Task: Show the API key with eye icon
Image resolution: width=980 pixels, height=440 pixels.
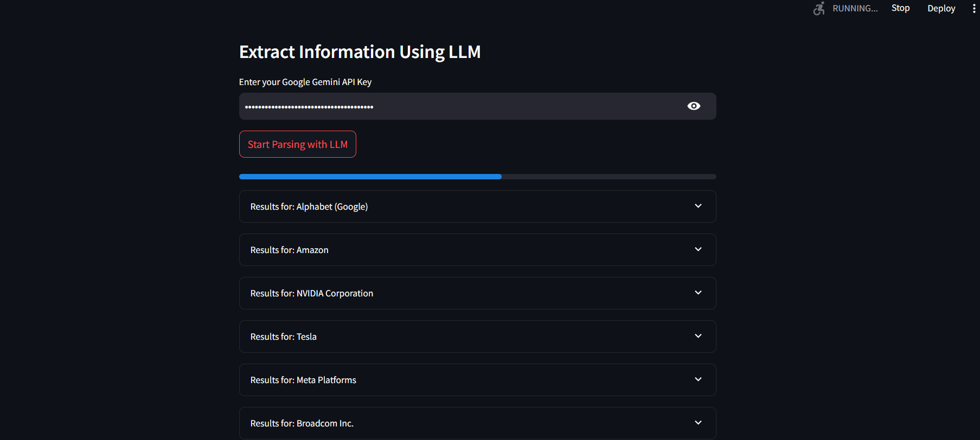Action: coord(694,106)
